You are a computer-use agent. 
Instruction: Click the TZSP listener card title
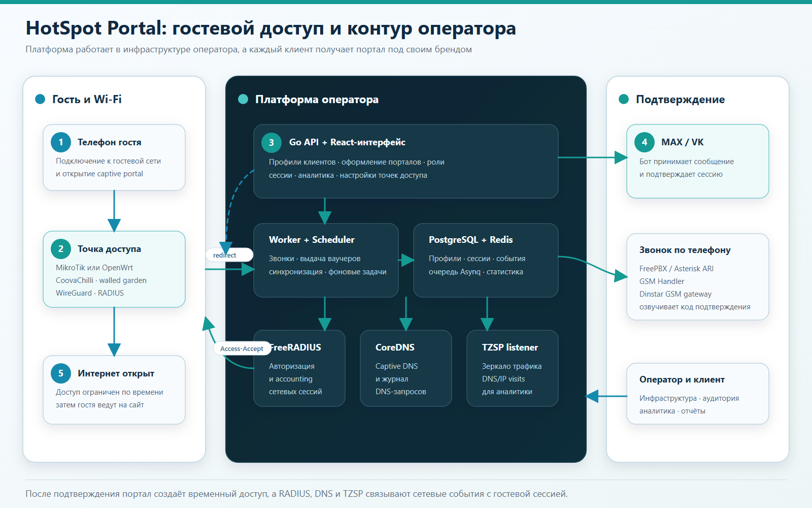pyautogui.click(x=510, y=347)
